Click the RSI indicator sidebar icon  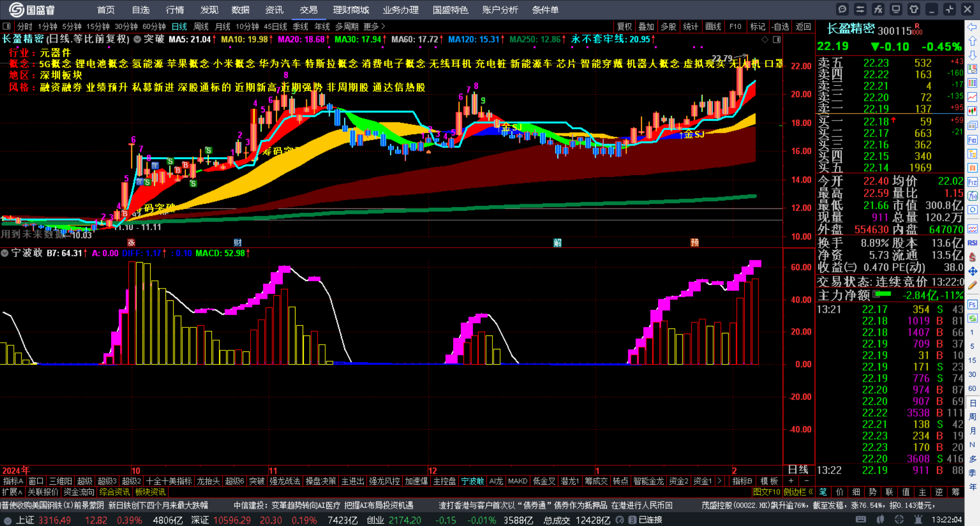(x=972, y=243)
